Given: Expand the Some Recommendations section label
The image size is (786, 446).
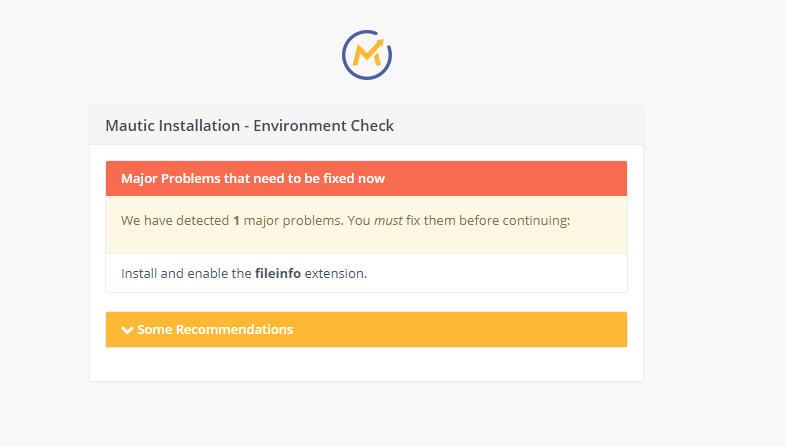Looking at the screenshot, I should click(214, 329).
